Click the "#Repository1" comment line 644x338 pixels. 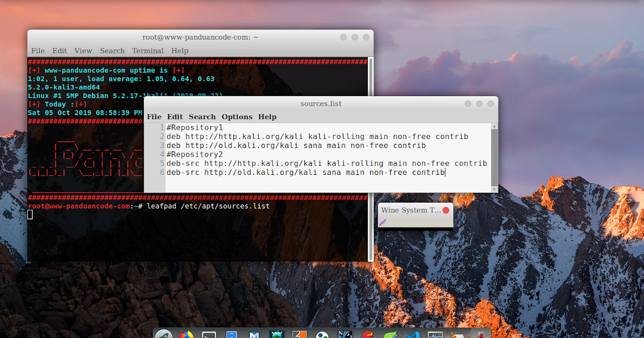[194, 128]
